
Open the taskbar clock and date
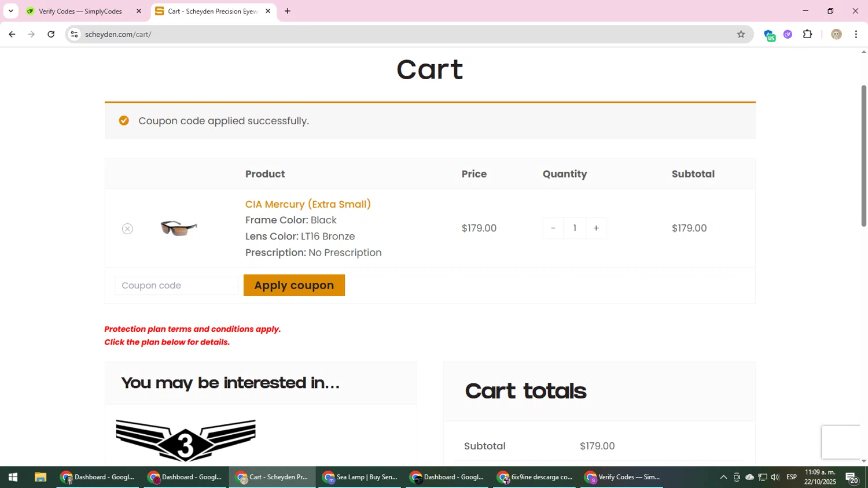point(820,477)
